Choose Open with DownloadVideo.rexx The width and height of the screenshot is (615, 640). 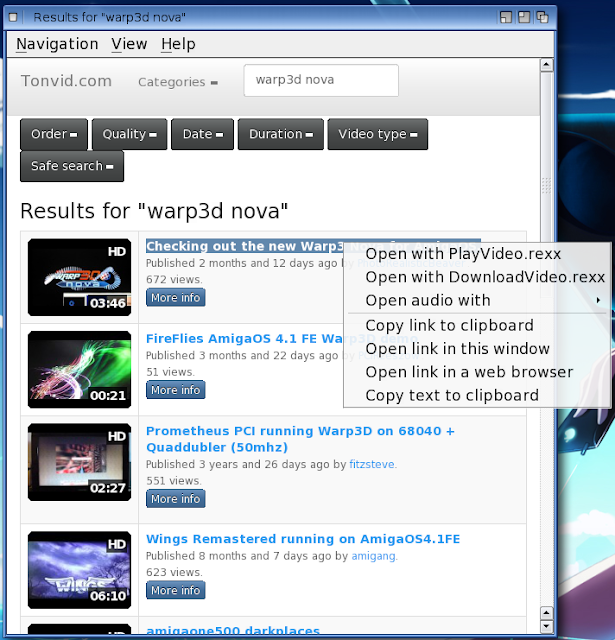[477, 277]
